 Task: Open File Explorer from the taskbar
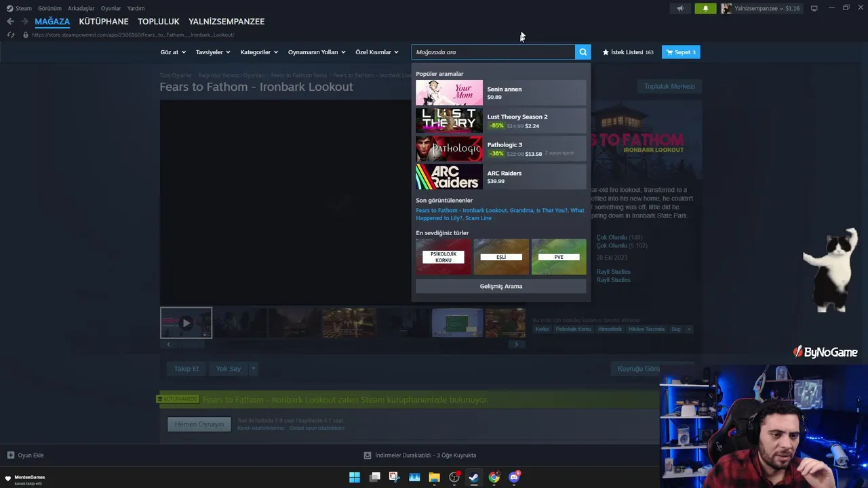pos(434,477)
